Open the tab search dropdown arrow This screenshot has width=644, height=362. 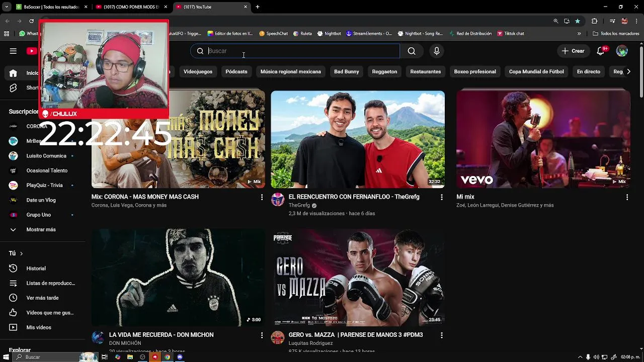[7, 7]
